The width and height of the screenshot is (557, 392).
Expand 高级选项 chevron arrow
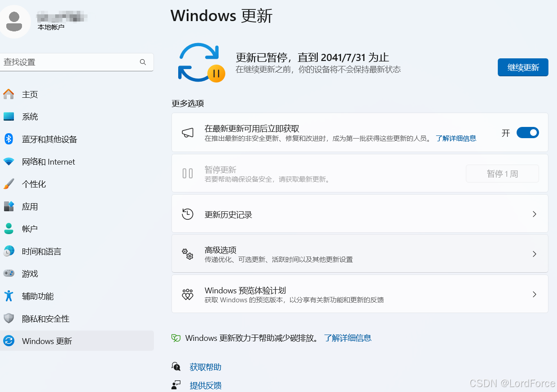tap(534, 254)
